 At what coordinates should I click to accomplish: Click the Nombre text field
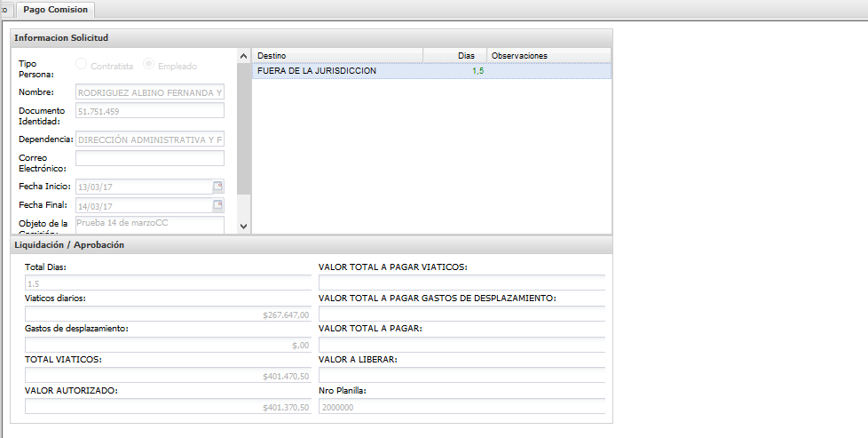coord(149,92)
